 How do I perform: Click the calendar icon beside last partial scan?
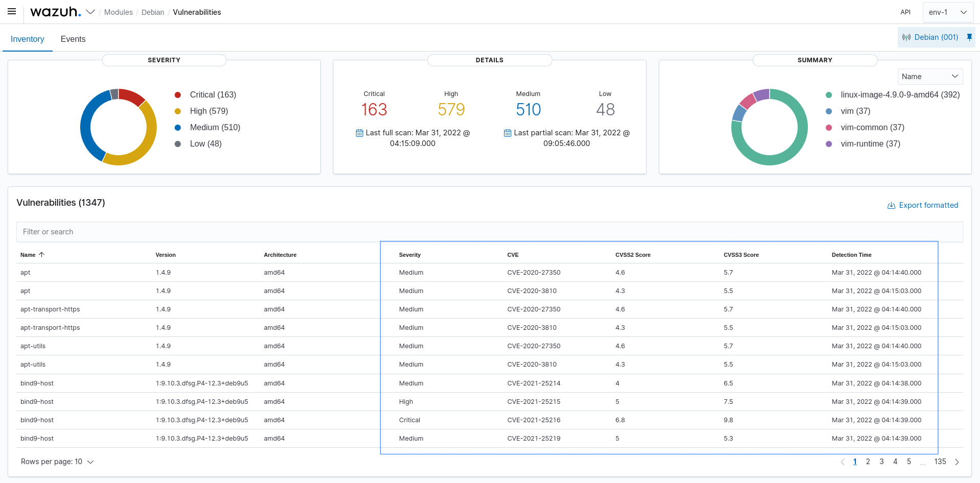(507, 133)
